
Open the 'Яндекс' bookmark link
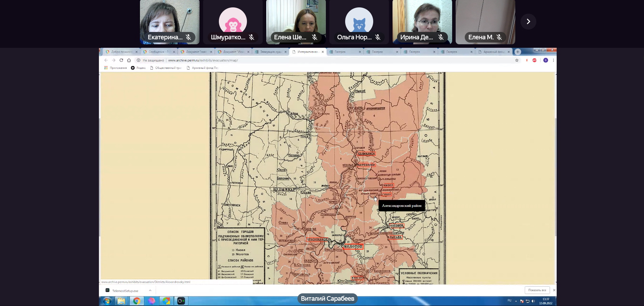click(139, 68)
